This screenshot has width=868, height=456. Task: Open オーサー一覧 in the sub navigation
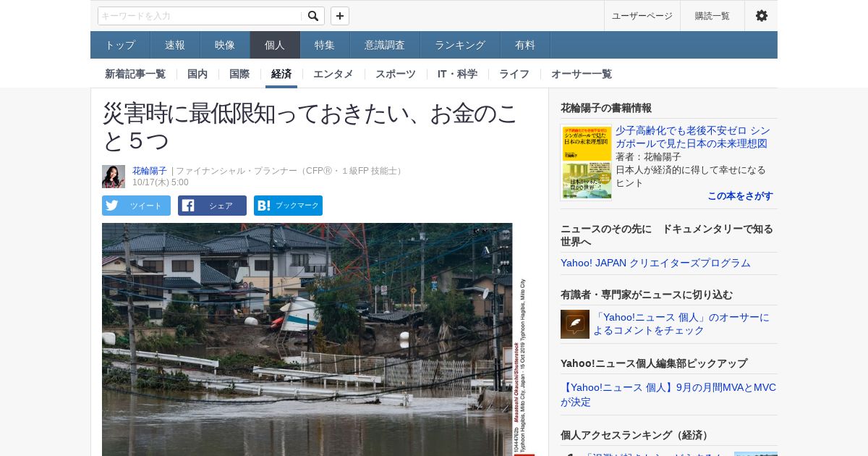(582, 74)
